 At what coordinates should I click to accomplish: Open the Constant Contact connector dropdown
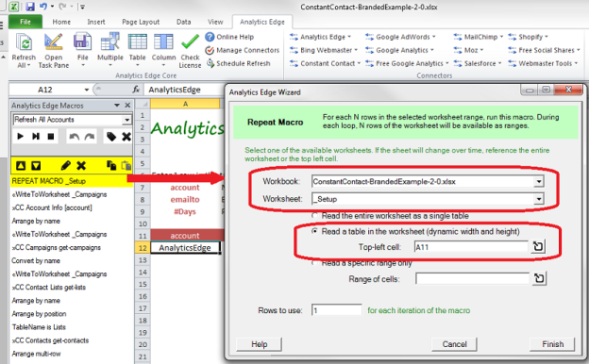click(x=326, y=63)
